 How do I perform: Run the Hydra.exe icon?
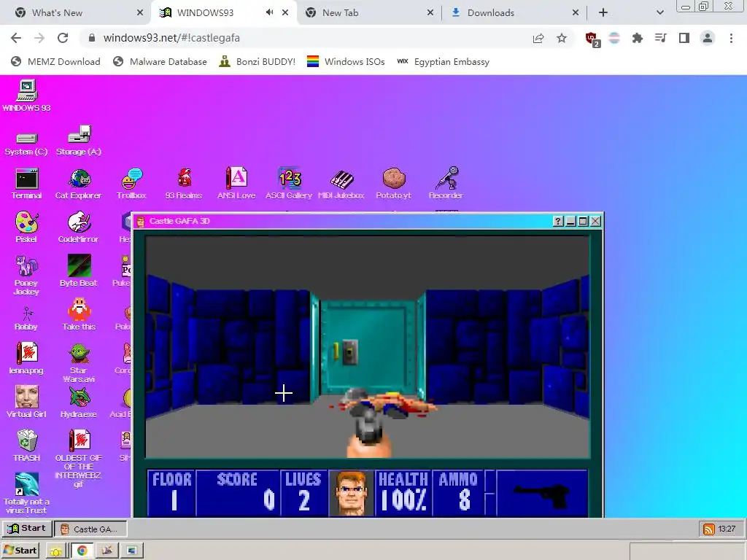[79, 402]
